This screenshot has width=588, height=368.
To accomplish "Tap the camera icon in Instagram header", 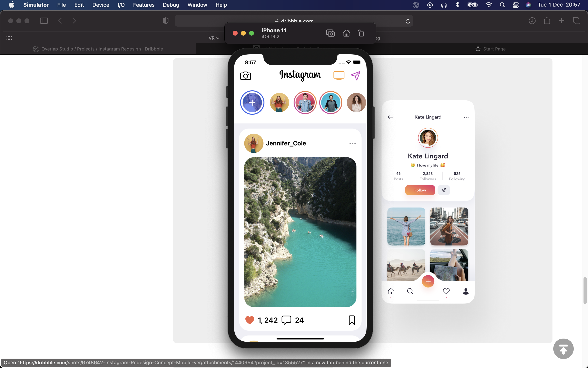I will click(x=245, y=76).
